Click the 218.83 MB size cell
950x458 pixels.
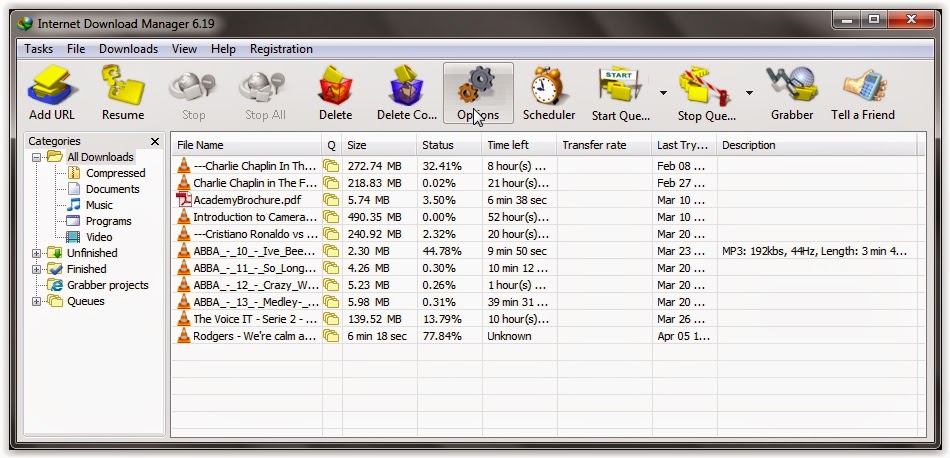click(374, 183)
